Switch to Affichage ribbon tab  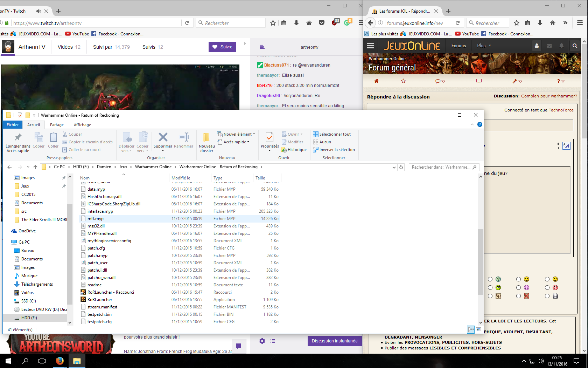[82, 125]
